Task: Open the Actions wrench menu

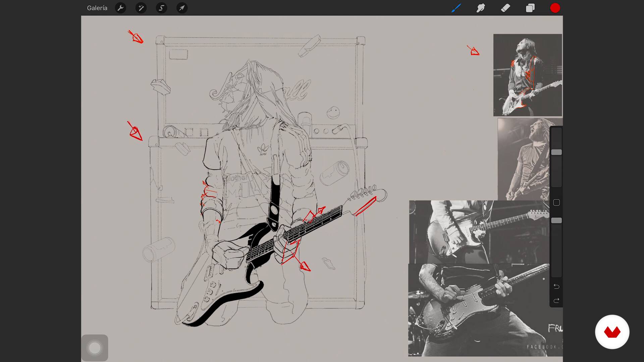Action: (120, 8)
